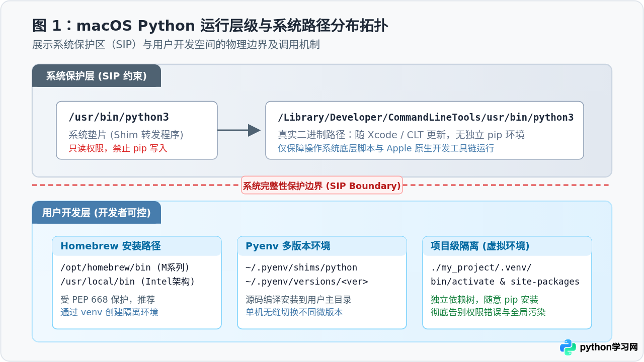Select the blue text "通过 venv 创建隔离环境"
The image size is (644, 362).
coord(109,312)
